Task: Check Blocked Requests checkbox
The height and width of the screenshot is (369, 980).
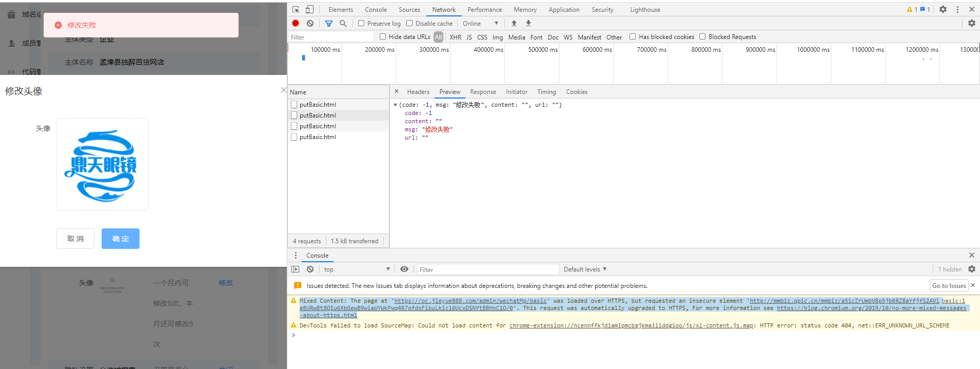Action: click(x=702, y=36)
